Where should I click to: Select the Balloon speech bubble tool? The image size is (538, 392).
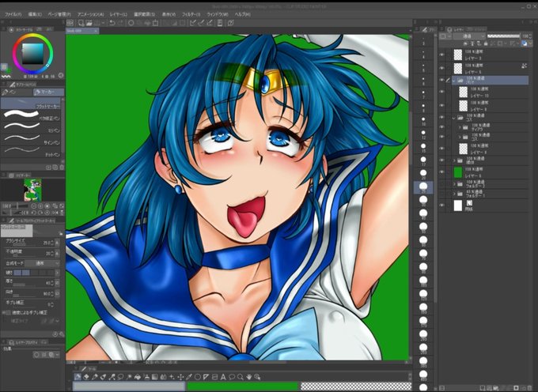point(232,377)
